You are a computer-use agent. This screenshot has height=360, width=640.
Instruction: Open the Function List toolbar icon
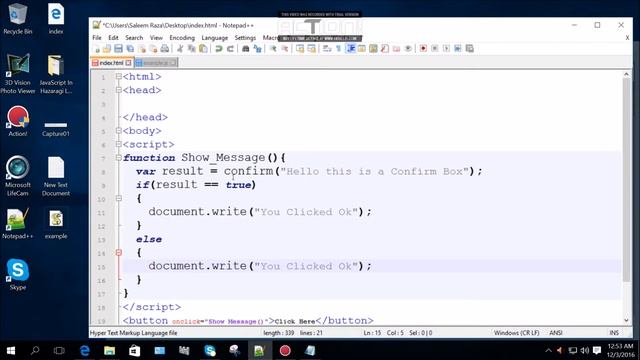pyautogui.click(x=384, y=49)
